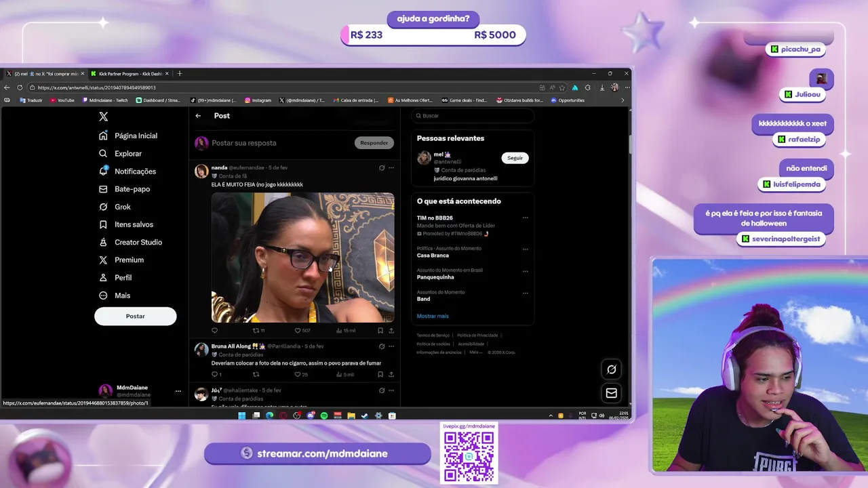868x488 pixels.
Task: Open Bate-papo messages in sidebar
Action: tap(125, 189)
